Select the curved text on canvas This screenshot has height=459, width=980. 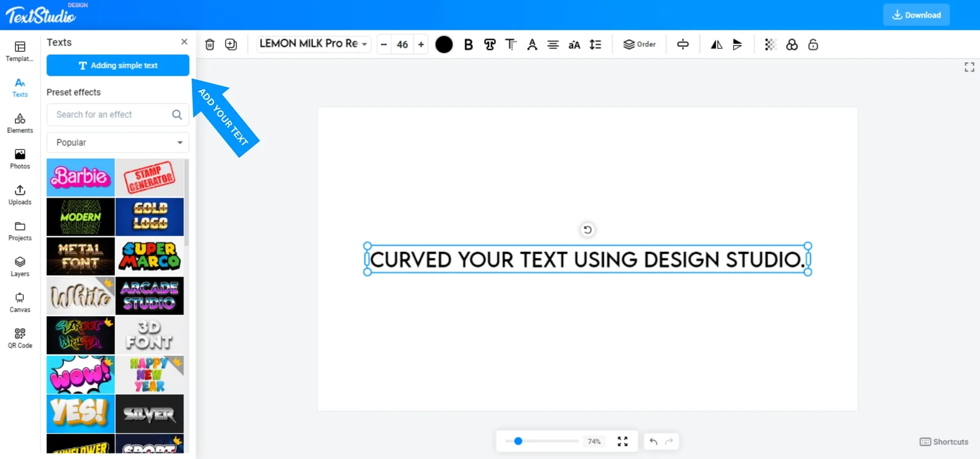[587, 259]
